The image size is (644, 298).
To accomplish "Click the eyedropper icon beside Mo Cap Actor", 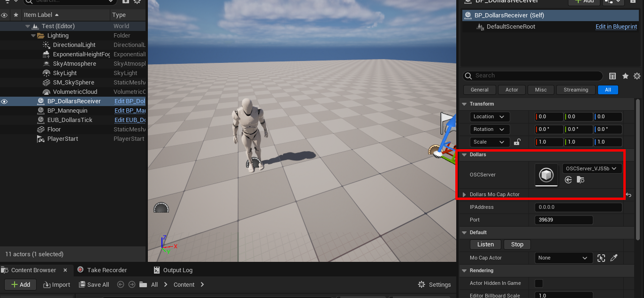I will [x=613, y=258].
